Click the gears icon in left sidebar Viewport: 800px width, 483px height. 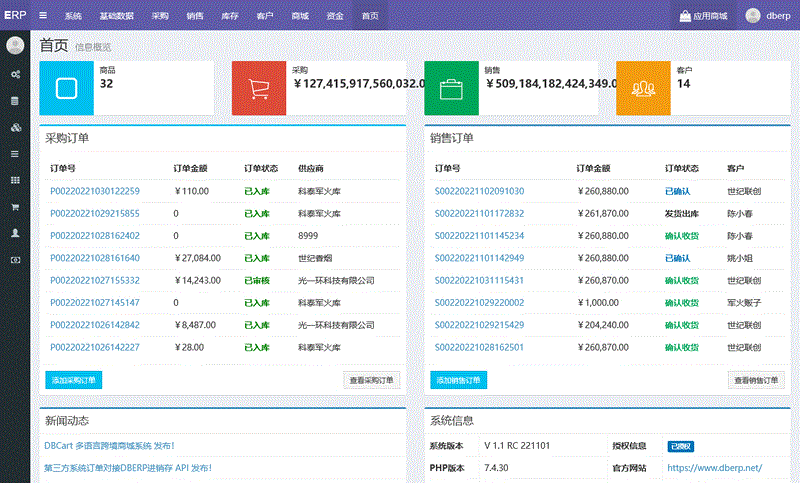coord(14,75)
